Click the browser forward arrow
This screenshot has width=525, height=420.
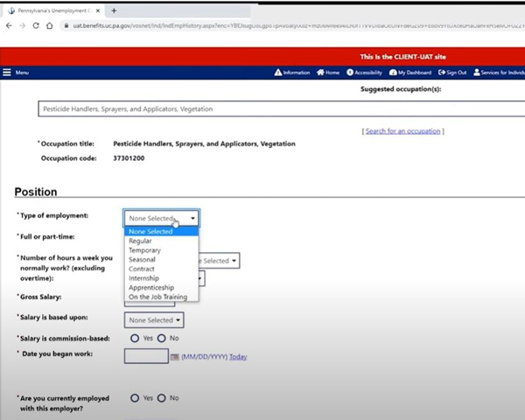point(22,25)
